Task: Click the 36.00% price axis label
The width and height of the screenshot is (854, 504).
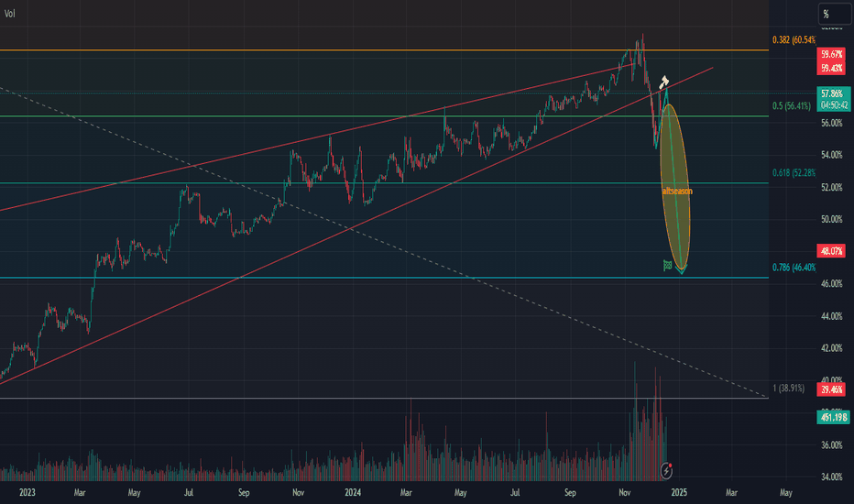Action: (832, 445)
